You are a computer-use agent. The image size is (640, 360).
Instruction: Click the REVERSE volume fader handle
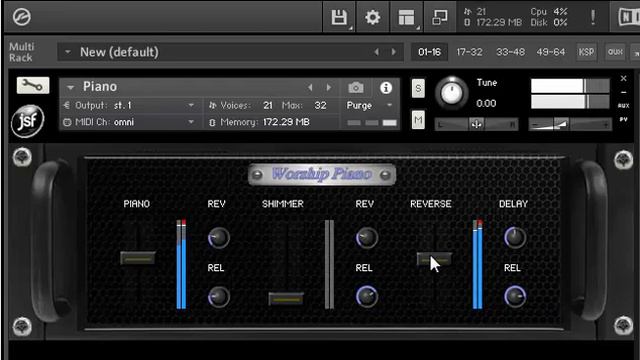coord(434,259)
